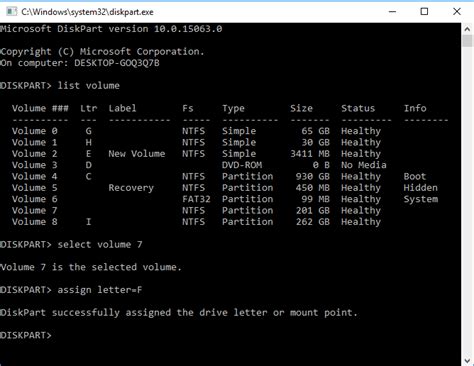Viewport: 474px width, 366px height.
Task: Click the 'Status' column header
Action: (358, 108)
